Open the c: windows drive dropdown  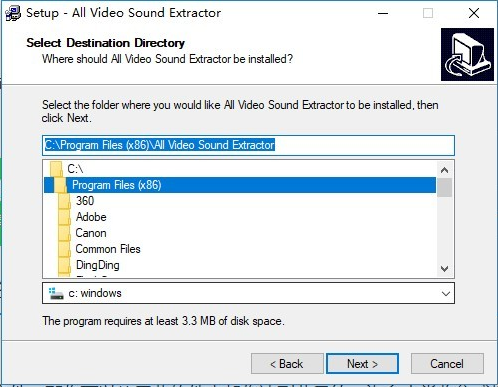click(x=248, y=293)
